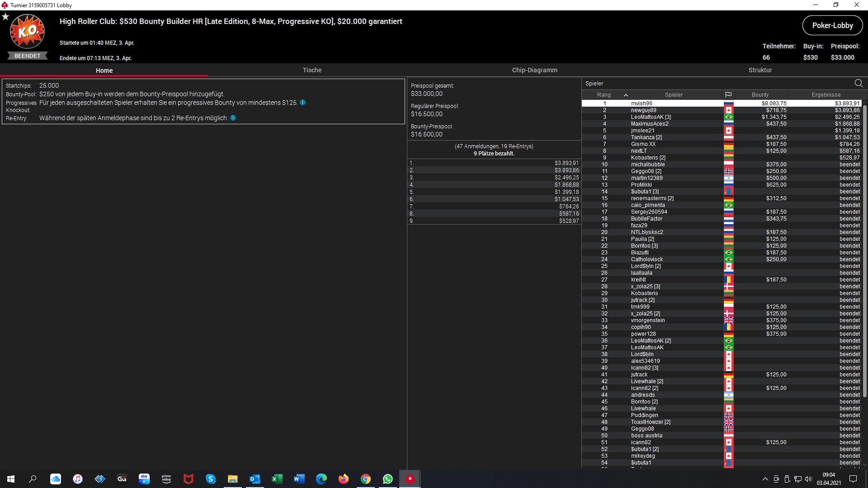868x488 pixels.
Task: Click the country flag column header icon
Action: click(728, 95)
